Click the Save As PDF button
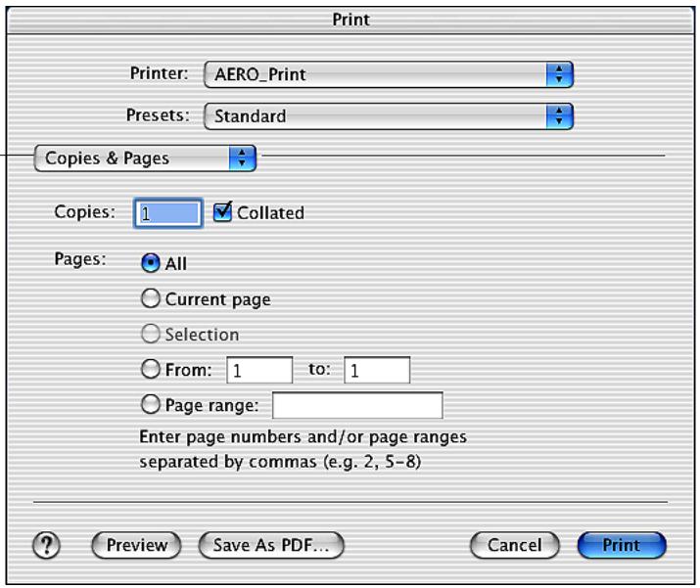The width and height of the screenshot is (700, 588). point(271,545)
